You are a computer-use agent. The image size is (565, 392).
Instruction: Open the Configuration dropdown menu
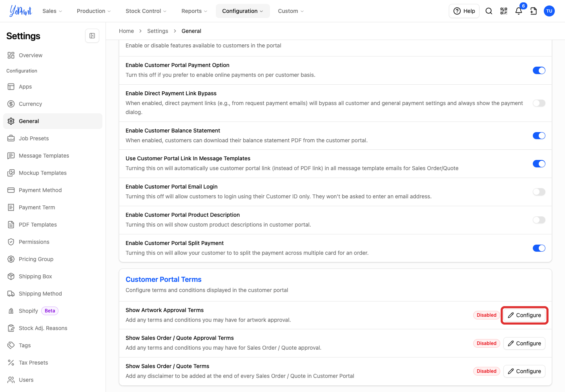coord(242,11)
